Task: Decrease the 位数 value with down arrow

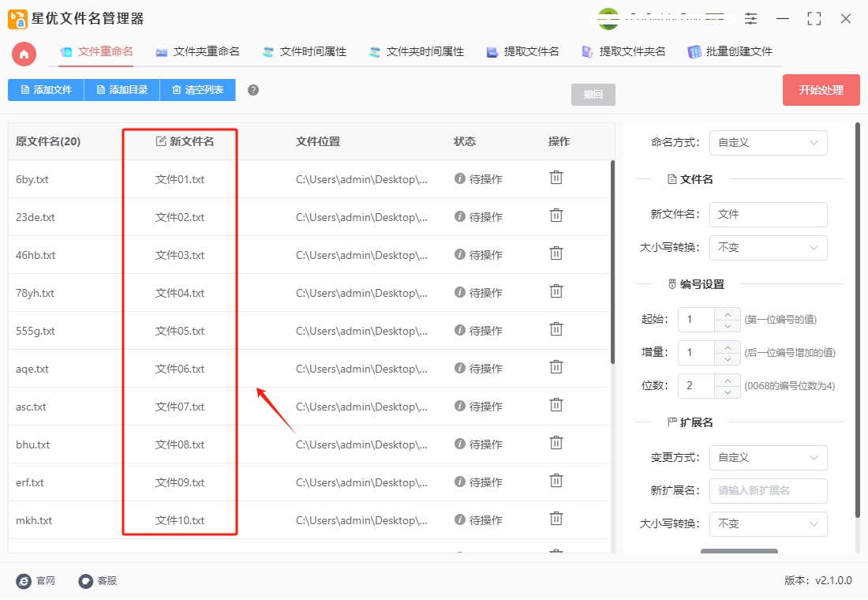Action: [728, 392]
